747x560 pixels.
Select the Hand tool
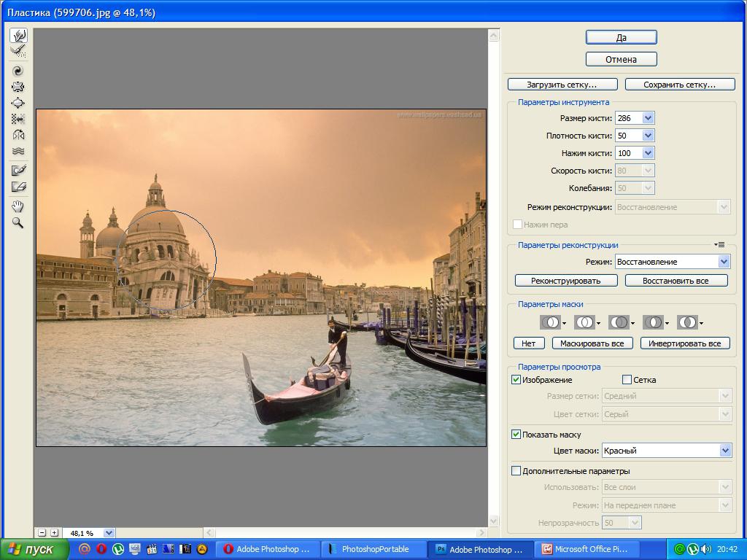(18, 207)
